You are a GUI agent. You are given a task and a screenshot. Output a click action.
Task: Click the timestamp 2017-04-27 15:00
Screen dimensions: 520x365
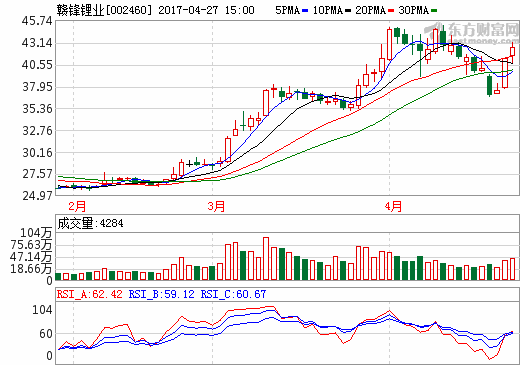(206, 10)
